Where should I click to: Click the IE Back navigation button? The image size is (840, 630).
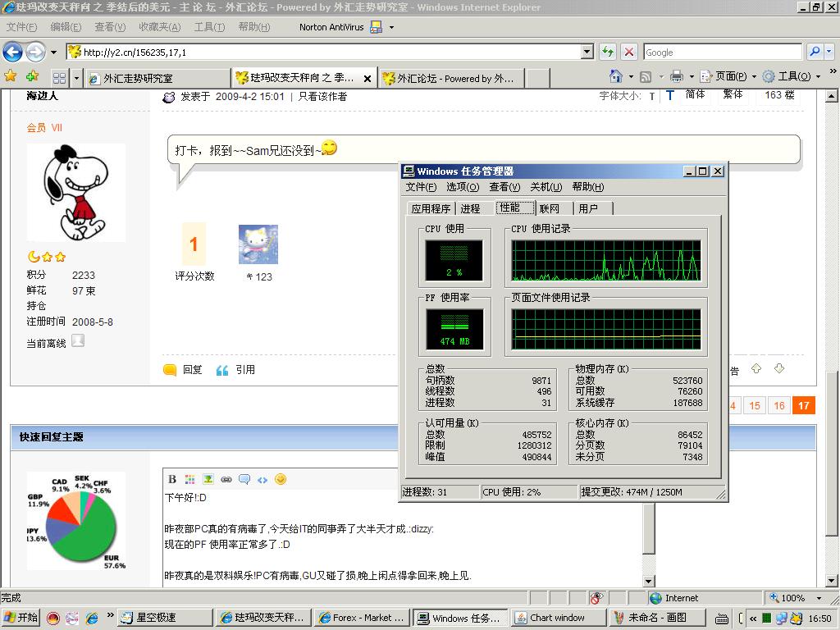click(x=12, y=52)
